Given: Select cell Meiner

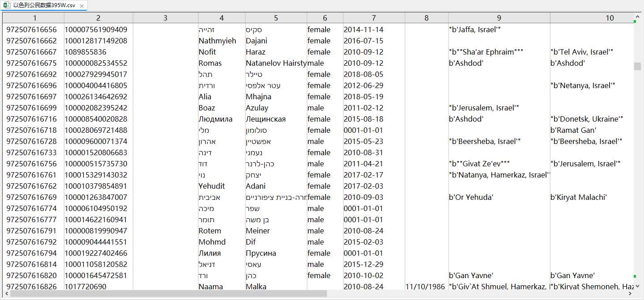Looking at the screenshot, I should click(x=258, y=231).
